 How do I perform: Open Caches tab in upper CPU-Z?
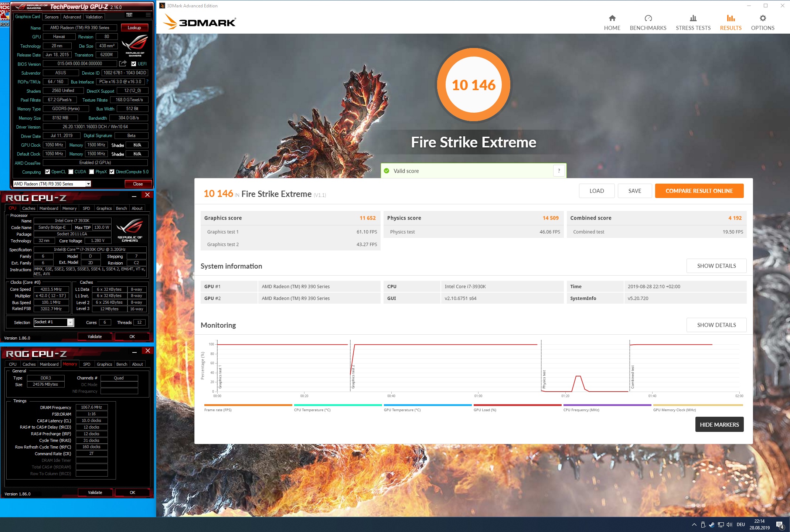tap(29, 208)
